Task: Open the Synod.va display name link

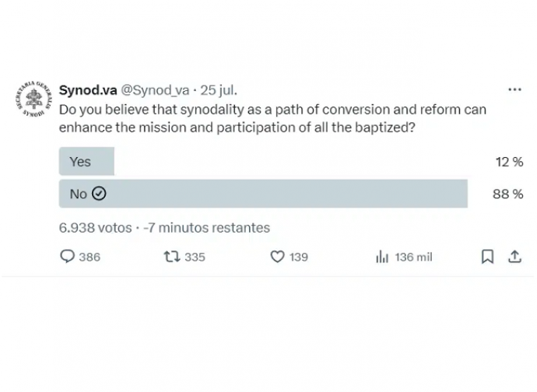Action: coord(88,90)
